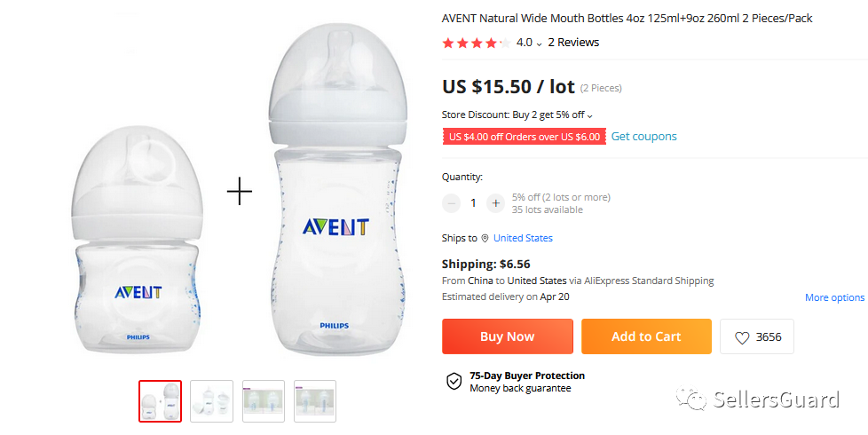Increase quantity with the plus button
Screen dimensions: 868x435
coord(495,203)
